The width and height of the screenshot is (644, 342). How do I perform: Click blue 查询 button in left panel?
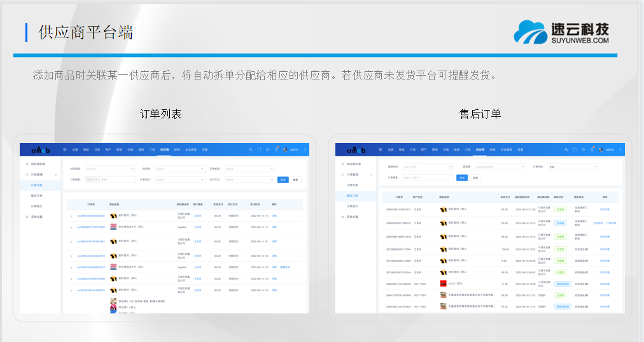[283, 179]
